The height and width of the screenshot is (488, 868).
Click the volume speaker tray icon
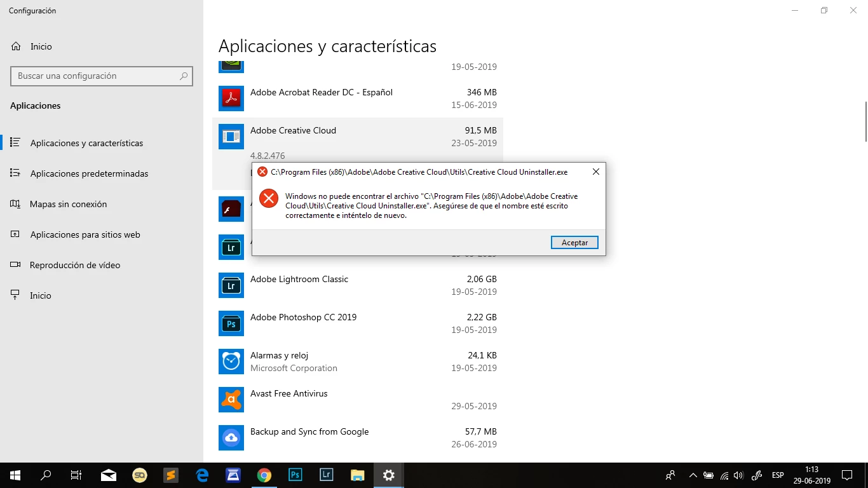coord(738,475)
